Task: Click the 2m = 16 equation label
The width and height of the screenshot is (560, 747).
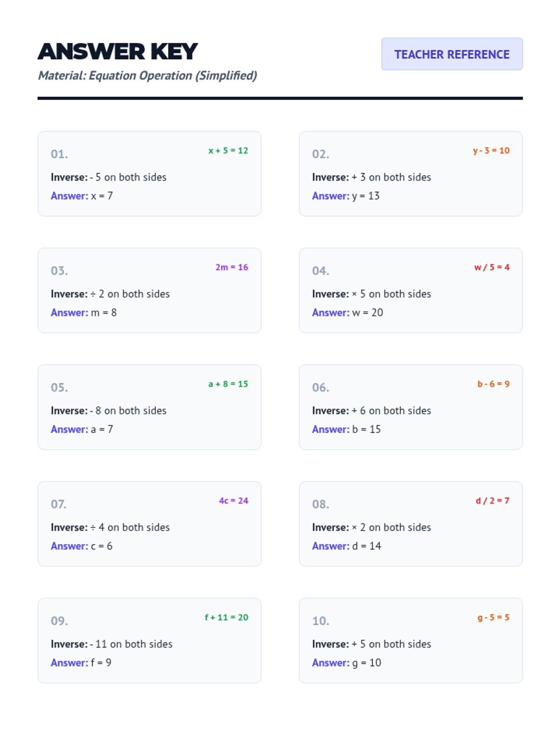Action: click(x=231, y=267)
